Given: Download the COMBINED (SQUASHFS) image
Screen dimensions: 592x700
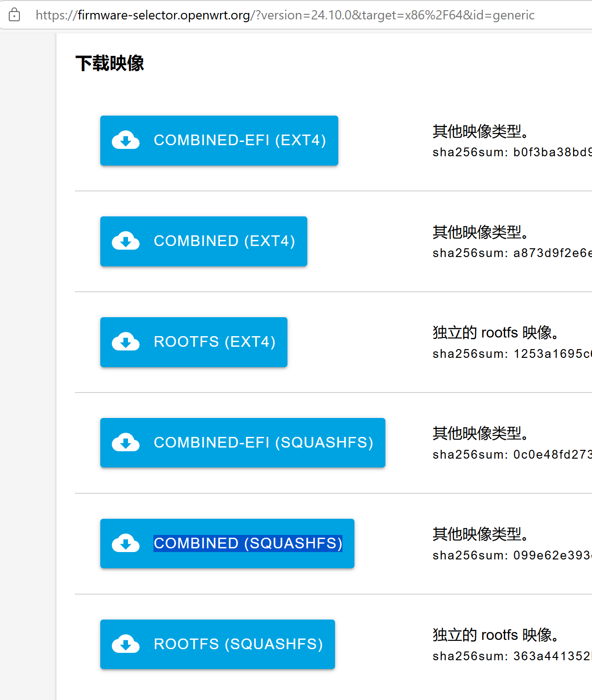Looking at the screenshot, I should coord(226,544).
